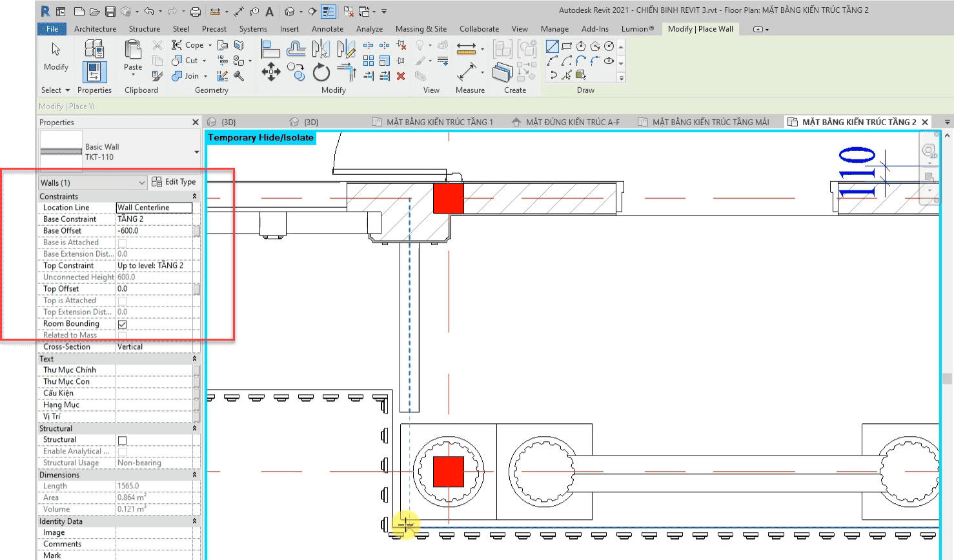Viewport: 954px width, 560px height.
Task: Toggle Thin Lines icon in quick access toolbar
Action: click(329, 12)
